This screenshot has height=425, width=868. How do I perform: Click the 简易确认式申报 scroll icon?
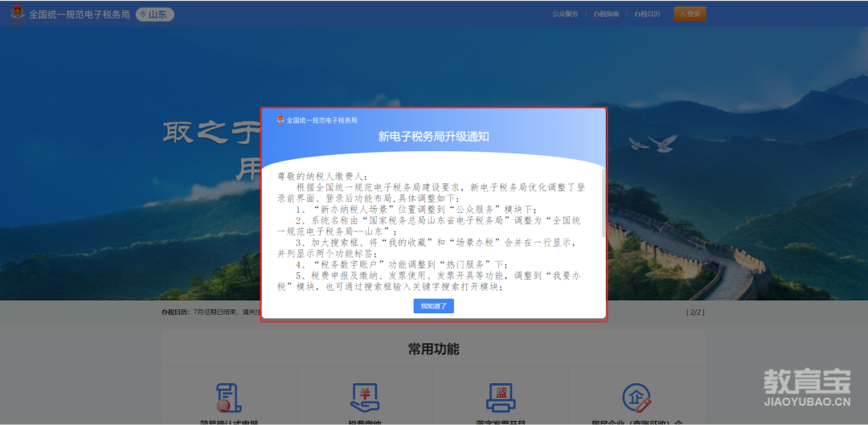pyautogui.click(x=230, y=398)
